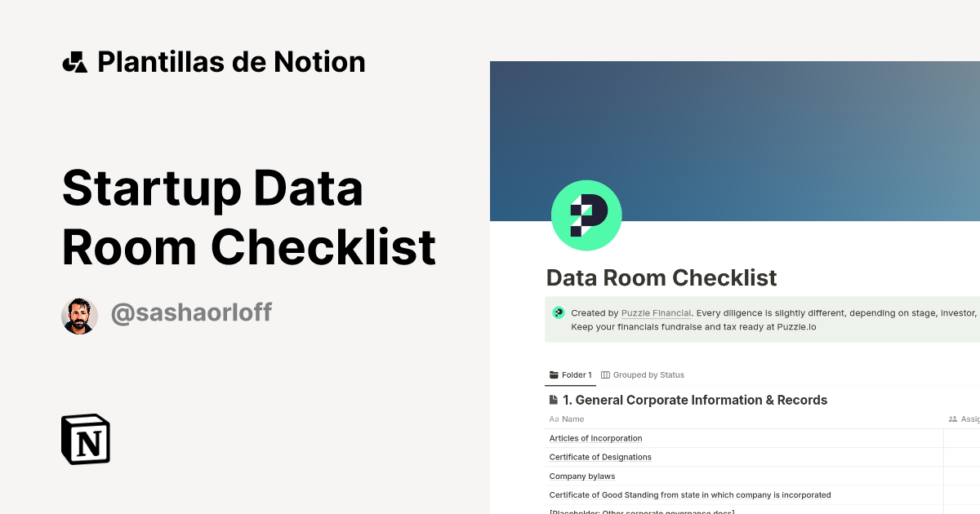The image size is (980, 514).
Task: Open the Articles of Incorporation page
Action: tap(595, 438)
